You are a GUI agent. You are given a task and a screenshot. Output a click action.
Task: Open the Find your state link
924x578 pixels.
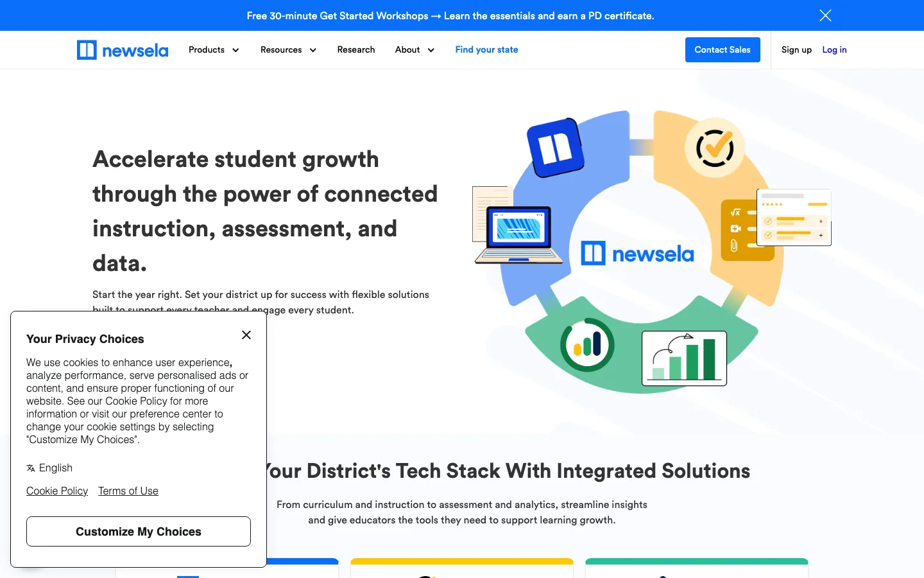(486, 49)
